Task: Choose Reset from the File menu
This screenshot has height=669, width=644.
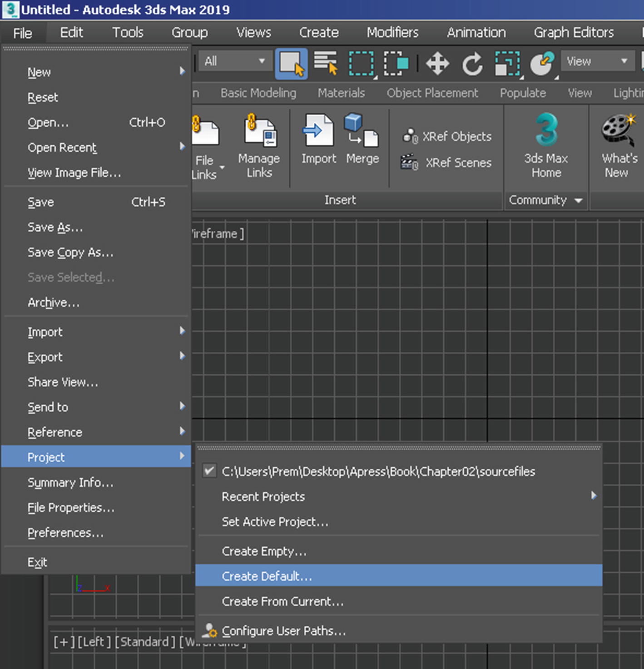Action: (x=96, y=97)
